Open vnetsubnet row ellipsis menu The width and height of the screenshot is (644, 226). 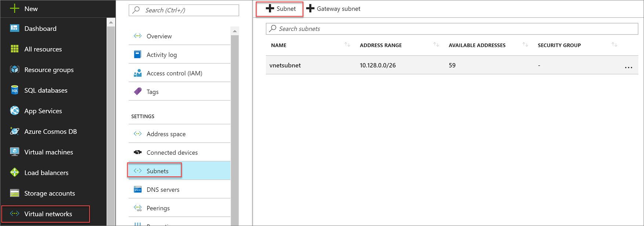pos(628,67)
